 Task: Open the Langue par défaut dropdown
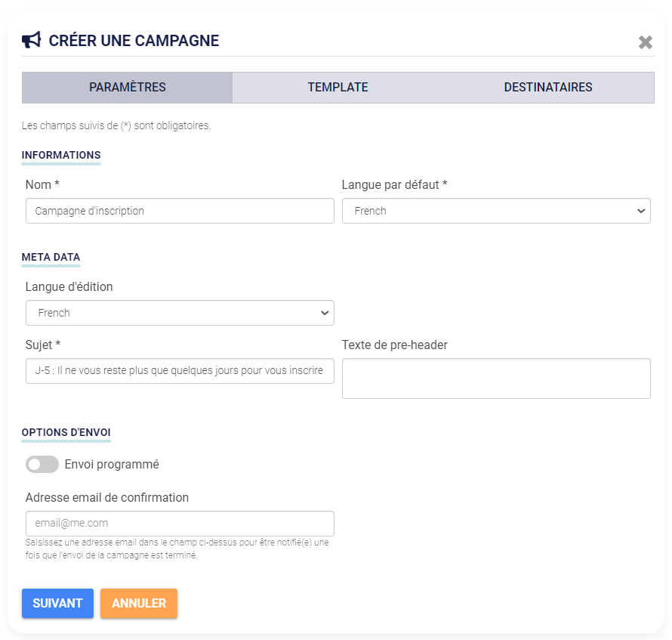(496, 211)
